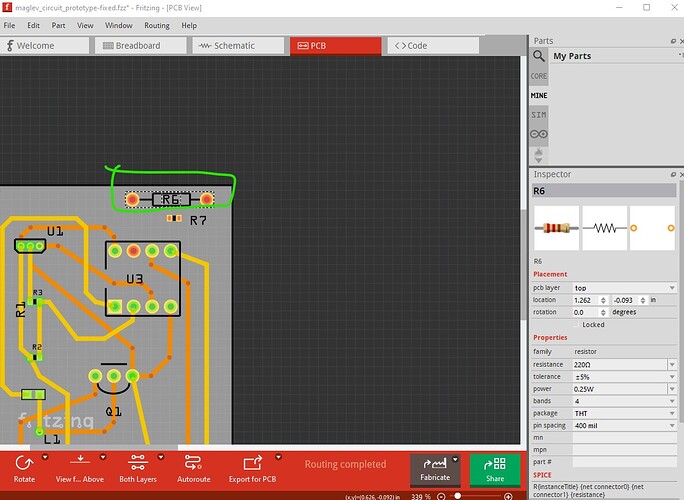Select the CORE parts bin
The width and height of the screenshot is (684, 500).
(x=539, y=76)
